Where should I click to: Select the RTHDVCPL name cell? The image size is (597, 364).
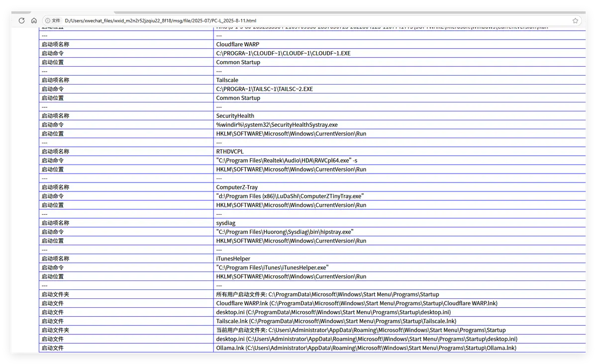pos(399,152)
